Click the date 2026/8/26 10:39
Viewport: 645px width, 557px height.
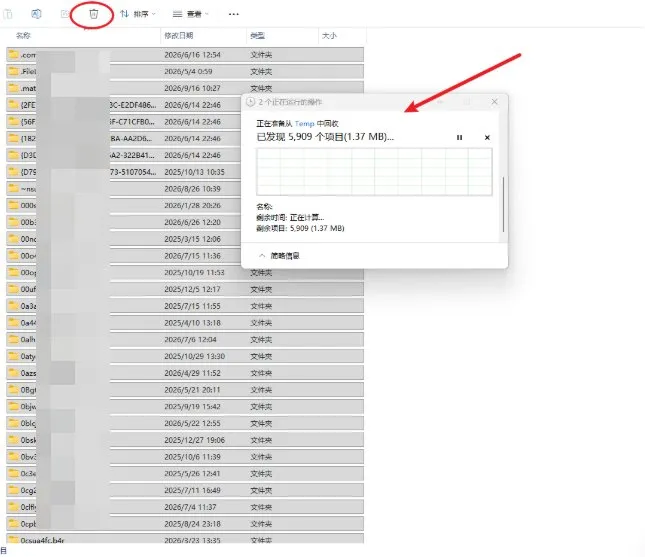click(193, 189)
